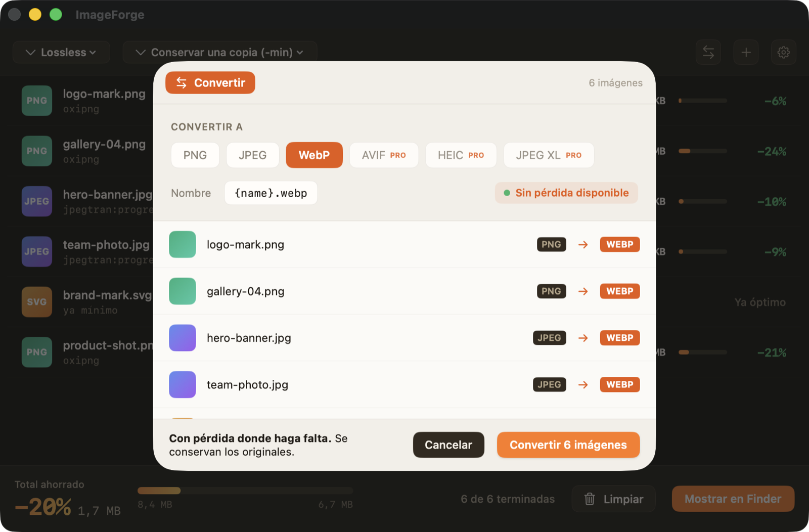Image resolution: width=809 pixels, height=532 pixels.
Task: Click the green thumbnail of gallery-04.png in dialog
Action: pos(183,291)
